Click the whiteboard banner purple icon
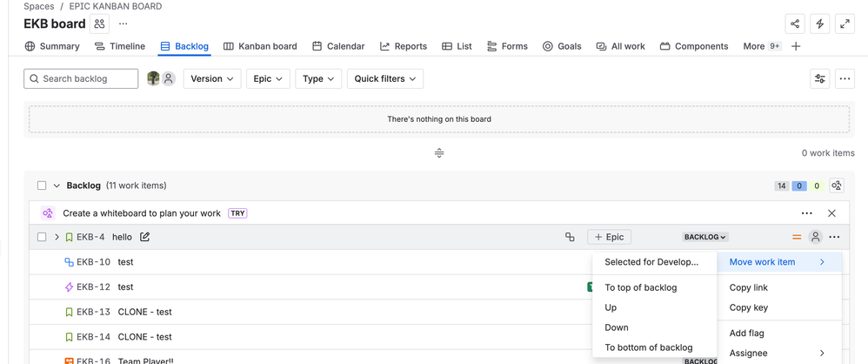The image size is (868, 364). (x=48, y=213)
